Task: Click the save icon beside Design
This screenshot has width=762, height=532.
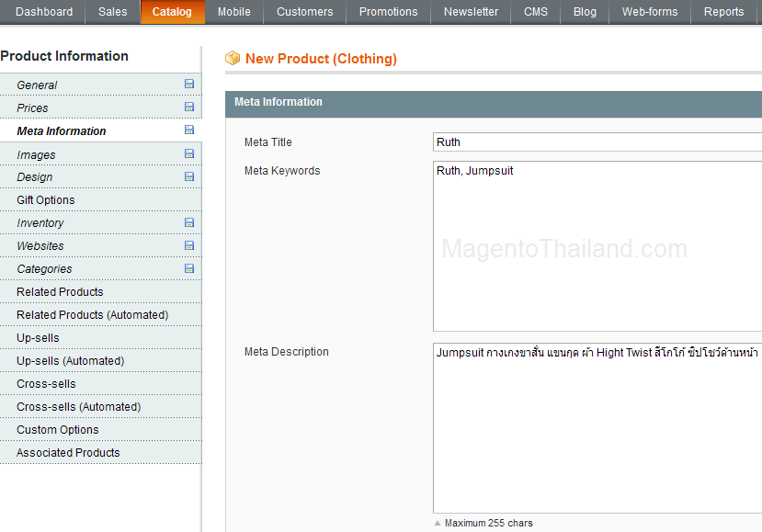Action: (x=189, y=176)
